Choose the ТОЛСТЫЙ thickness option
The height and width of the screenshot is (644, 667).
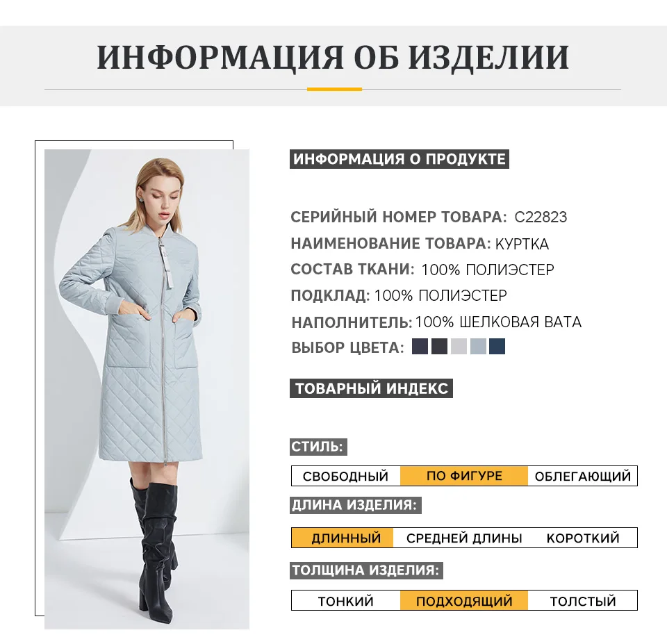point(583,601)
